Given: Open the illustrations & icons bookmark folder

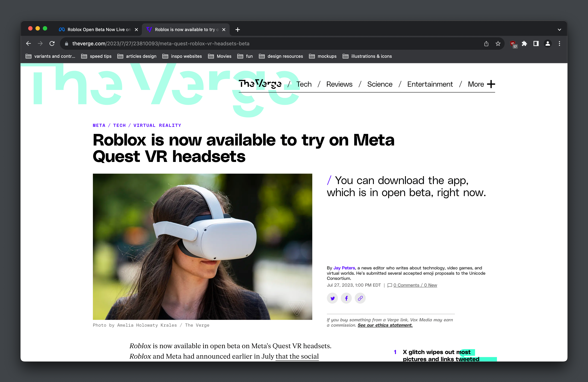Looking at the screenshot, I should click(x=367, y=56).
